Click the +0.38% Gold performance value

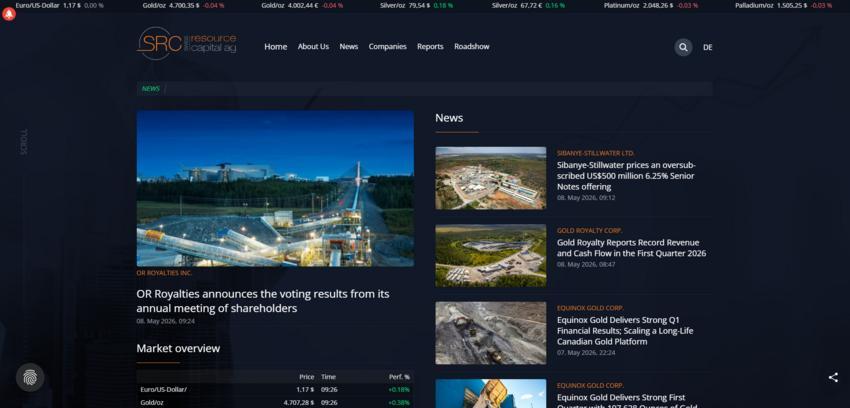click(x=399, y=403)
